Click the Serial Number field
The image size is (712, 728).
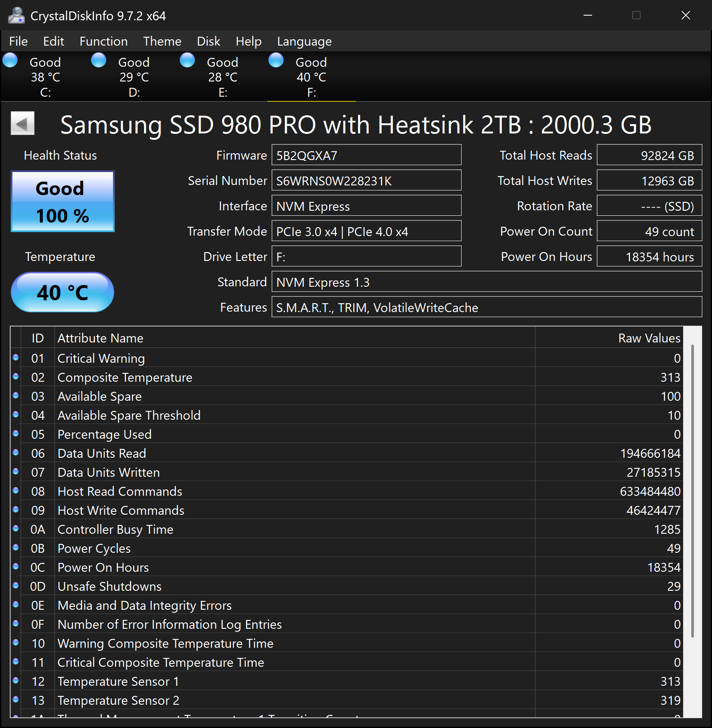point(366,181)
